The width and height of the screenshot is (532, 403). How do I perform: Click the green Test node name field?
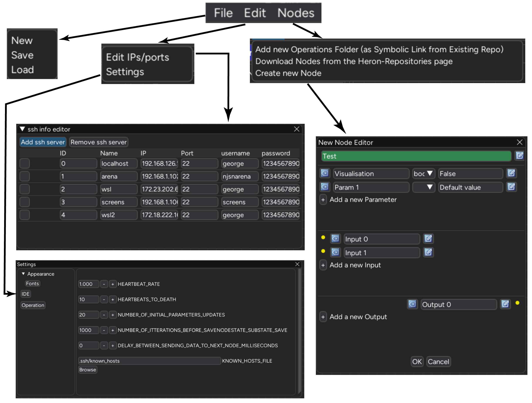point(416,156)
